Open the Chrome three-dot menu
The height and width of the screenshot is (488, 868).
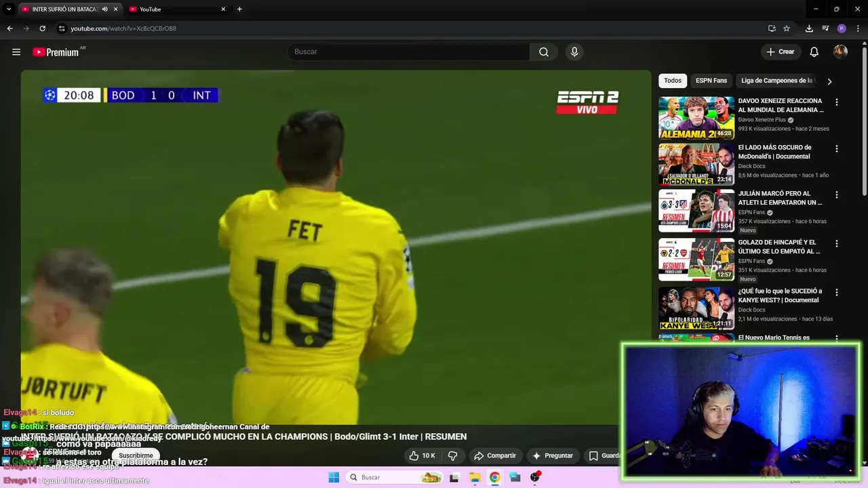[x=858, y=28]
